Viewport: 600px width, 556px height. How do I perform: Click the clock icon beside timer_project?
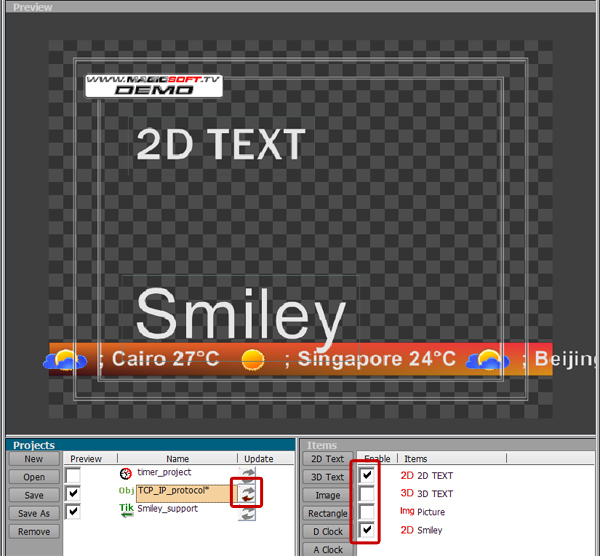pyautogui.click(x=126, y=474)
